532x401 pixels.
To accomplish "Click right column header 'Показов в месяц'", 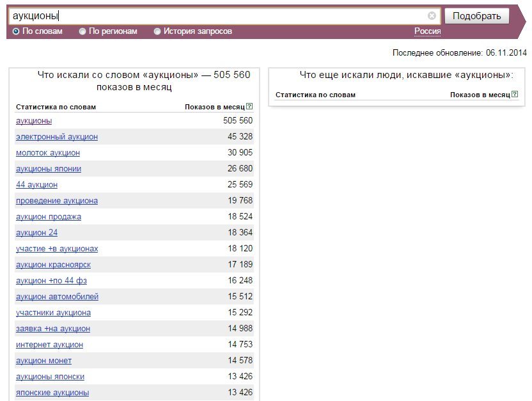I will (x=480, y=95).
